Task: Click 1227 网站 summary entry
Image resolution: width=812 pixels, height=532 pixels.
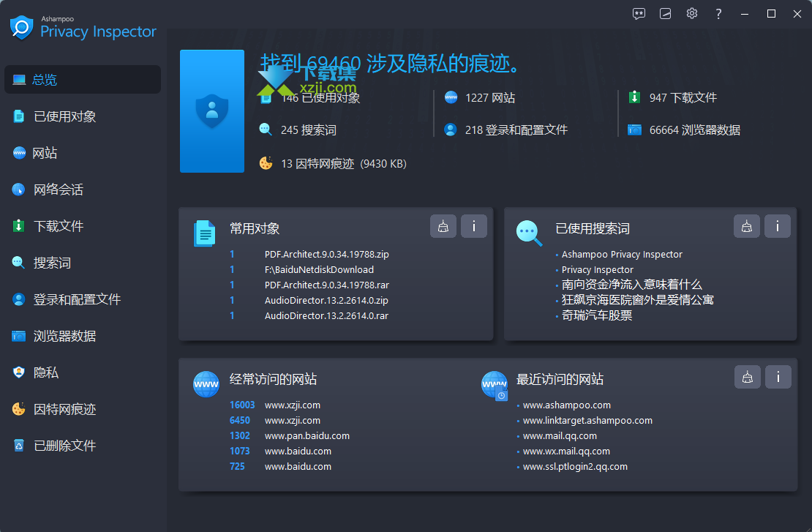Action: pyautogui.click(x=490, y=98)
